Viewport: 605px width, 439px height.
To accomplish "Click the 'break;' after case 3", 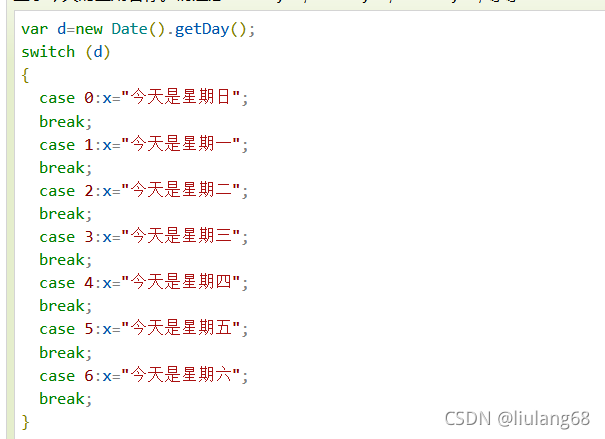I will 66,259.
